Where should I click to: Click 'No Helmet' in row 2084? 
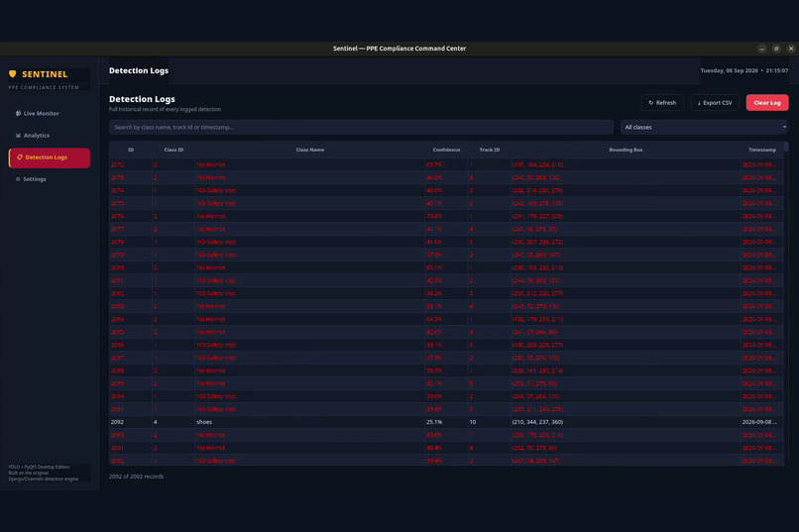point(310,319)
